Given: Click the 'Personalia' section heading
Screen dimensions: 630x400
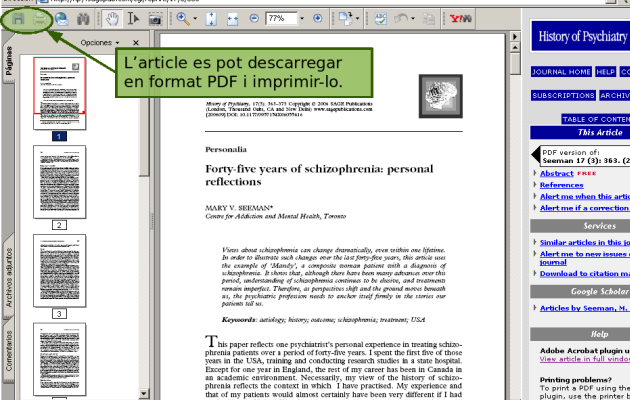Looking at the screenshot, I should pos(226,149).
